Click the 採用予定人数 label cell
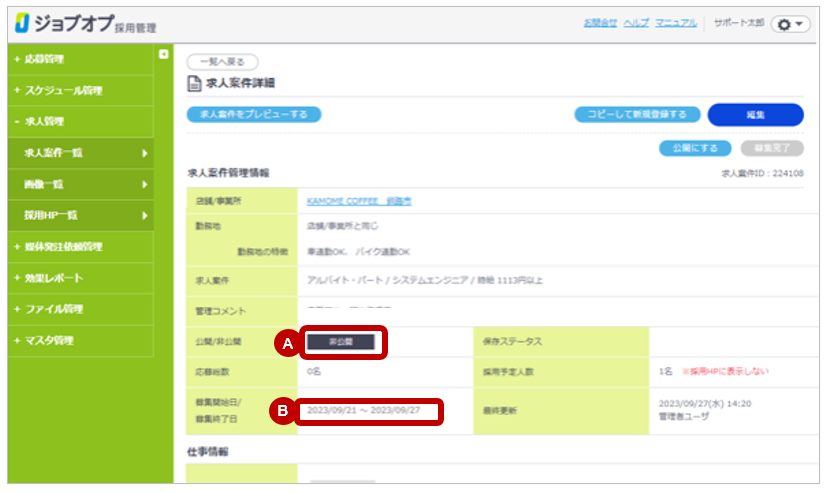This screenshot has width=828, height=492. 561,372
